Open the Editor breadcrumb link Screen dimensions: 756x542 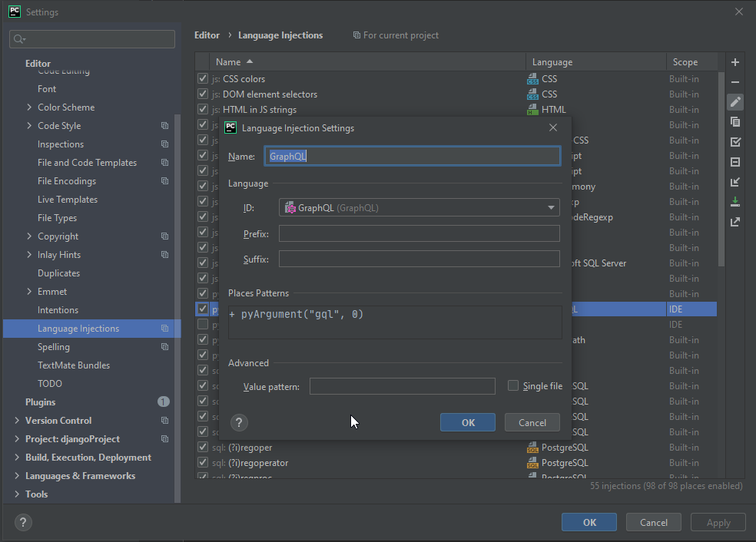[x=207, y=35]
